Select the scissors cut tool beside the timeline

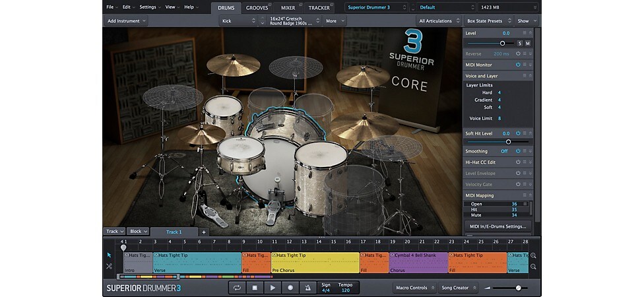tap(109, 266)
